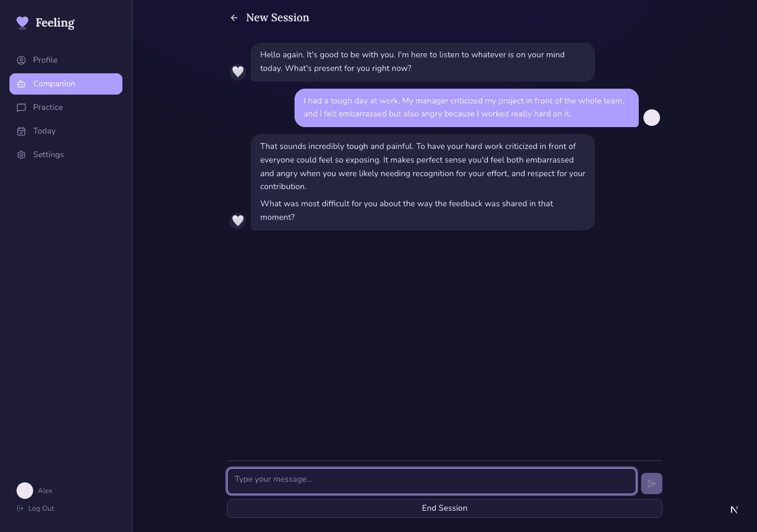
Task: Select the Companion sidebar item
Action: [x=66, y=84]
